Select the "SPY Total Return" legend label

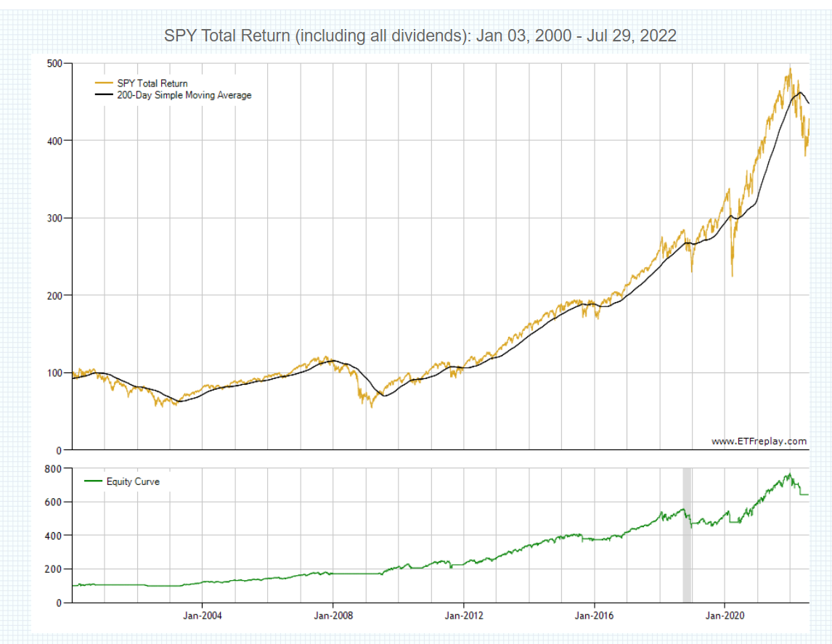coord(152,83)
